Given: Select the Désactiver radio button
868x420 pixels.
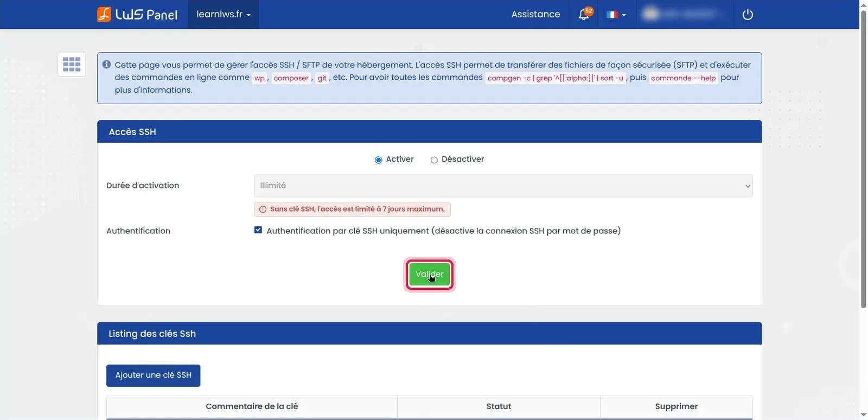Looking at the screenshot, I should tap(434, 160).
